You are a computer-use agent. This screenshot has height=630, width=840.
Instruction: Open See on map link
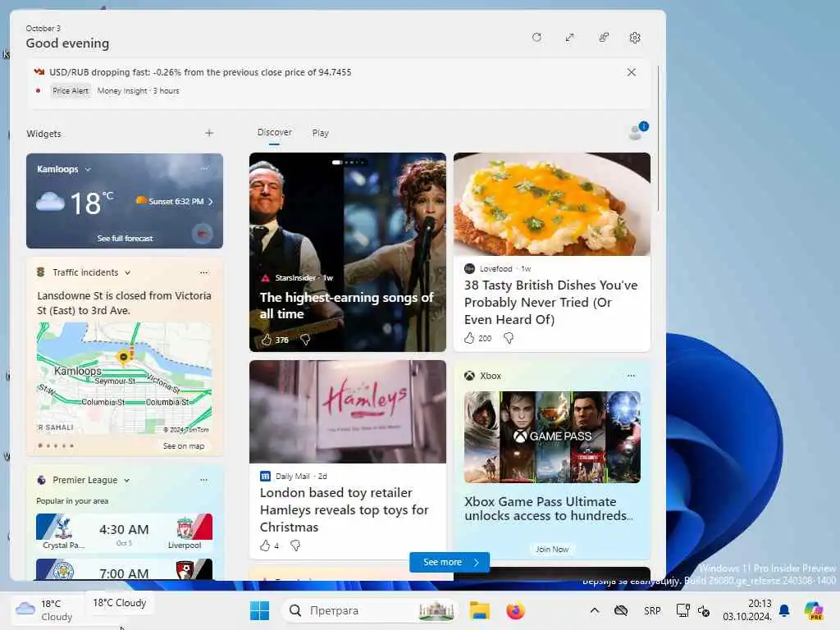click(x=184, y=445)
